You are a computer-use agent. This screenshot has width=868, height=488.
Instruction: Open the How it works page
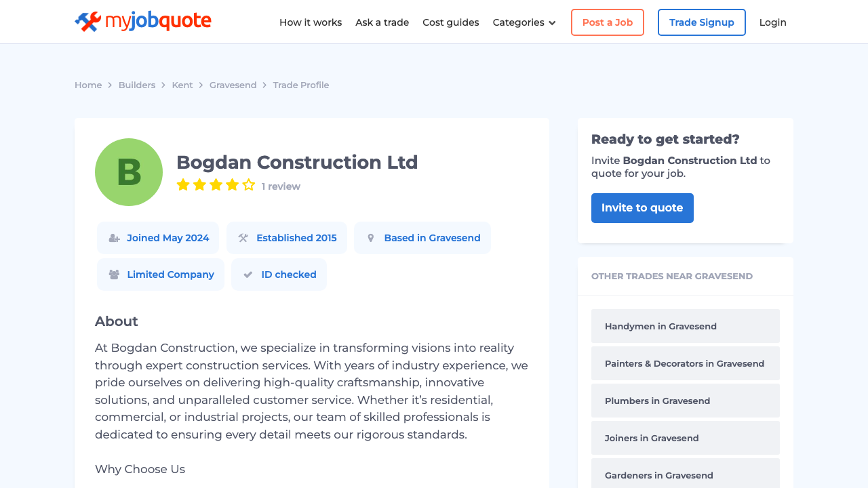[x=311, y=22]
